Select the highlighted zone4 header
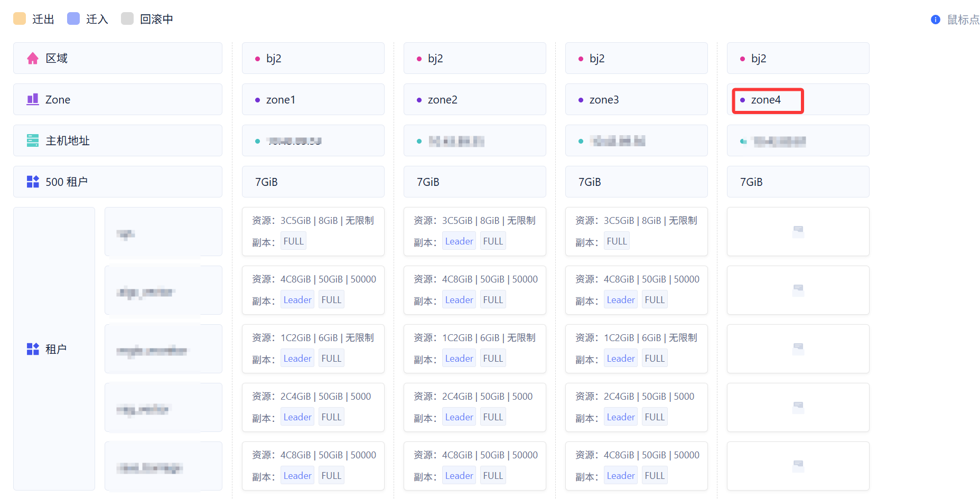Viewport: 980px width, 499px height. point(767,100)
